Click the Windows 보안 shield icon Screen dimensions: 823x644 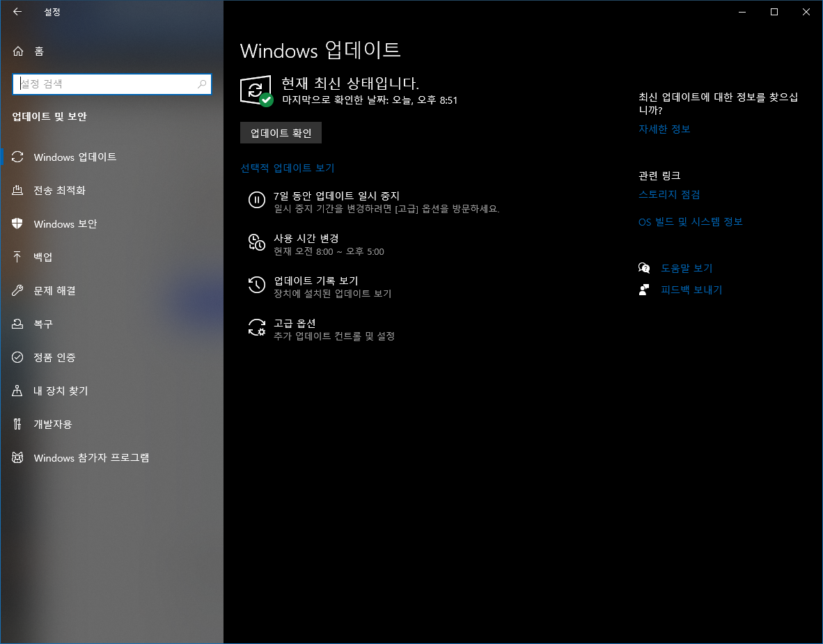tap(17, 223)
